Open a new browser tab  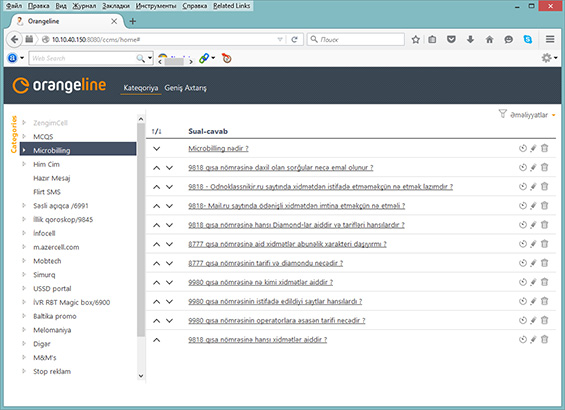point(133,21)
